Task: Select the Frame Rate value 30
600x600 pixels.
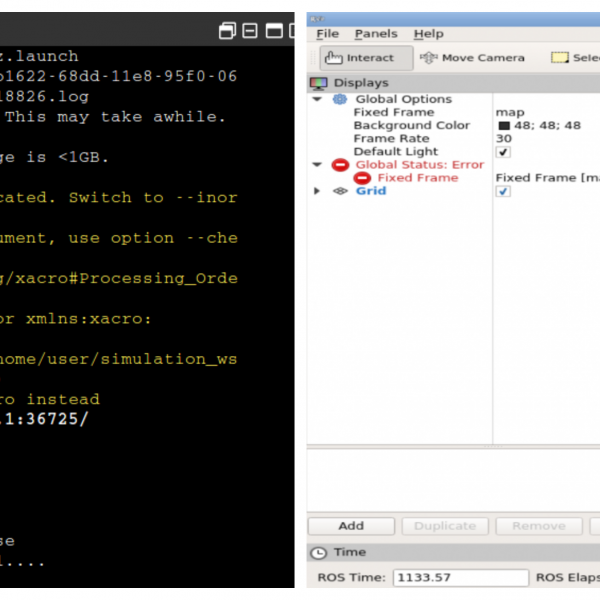Action: coord(504,139)
